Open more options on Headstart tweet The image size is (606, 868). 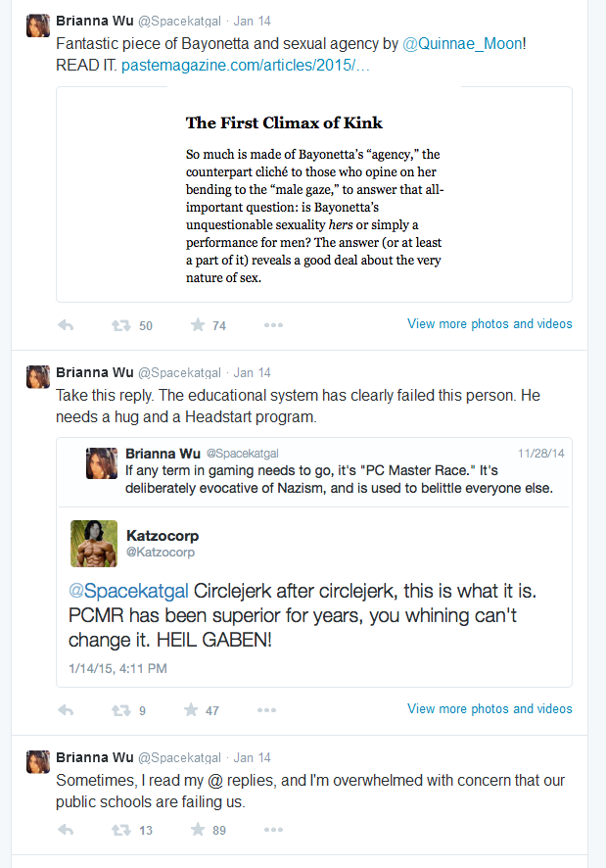pos(266,709)
